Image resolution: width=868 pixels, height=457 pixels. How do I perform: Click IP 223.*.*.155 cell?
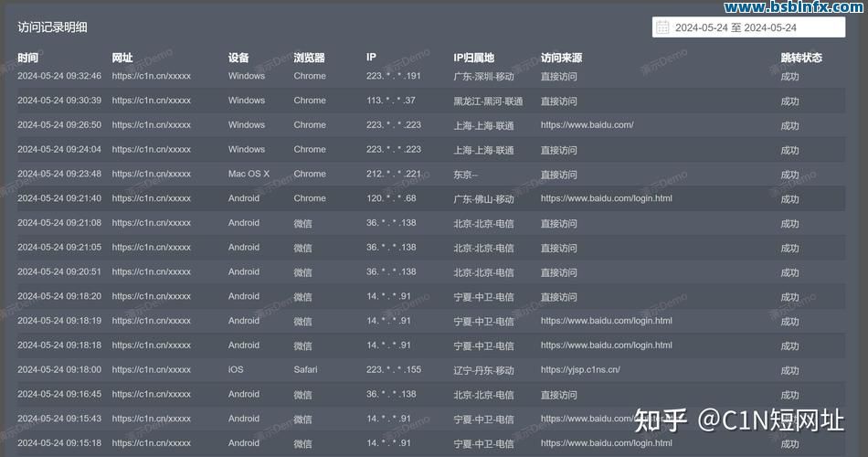click(x=393, y=369)
